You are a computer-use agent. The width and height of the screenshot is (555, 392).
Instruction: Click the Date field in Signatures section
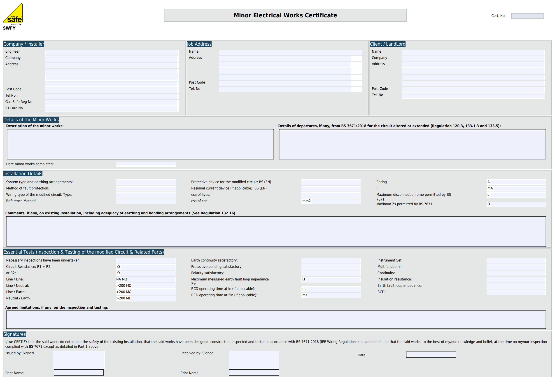pyautogui.click(x=431, y=355)
